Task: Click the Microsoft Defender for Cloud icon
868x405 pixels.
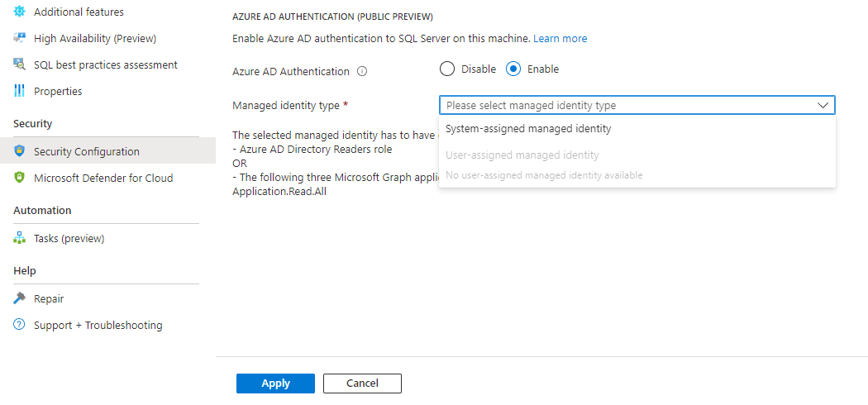Action: [19, 178]
